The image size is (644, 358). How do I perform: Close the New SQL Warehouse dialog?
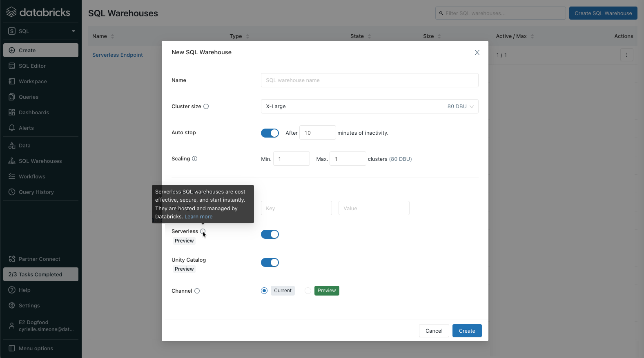(x=477, y=53)
